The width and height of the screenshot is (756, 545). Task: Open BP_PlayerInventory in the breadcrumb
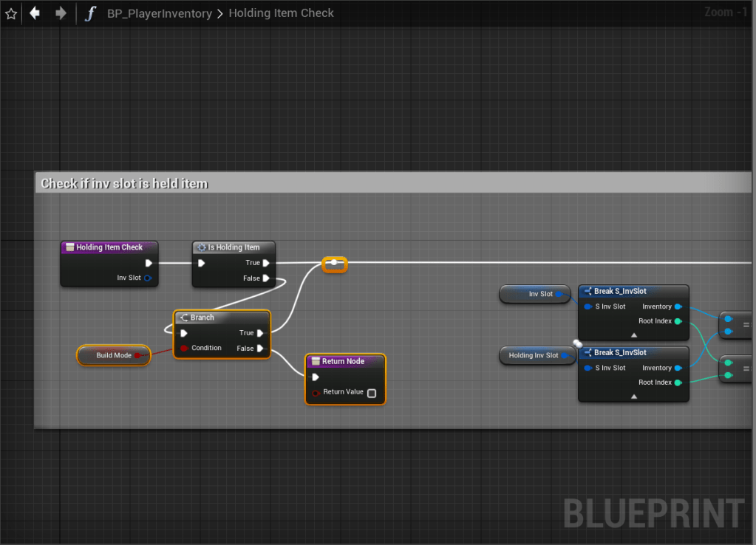tap(159, 13)
